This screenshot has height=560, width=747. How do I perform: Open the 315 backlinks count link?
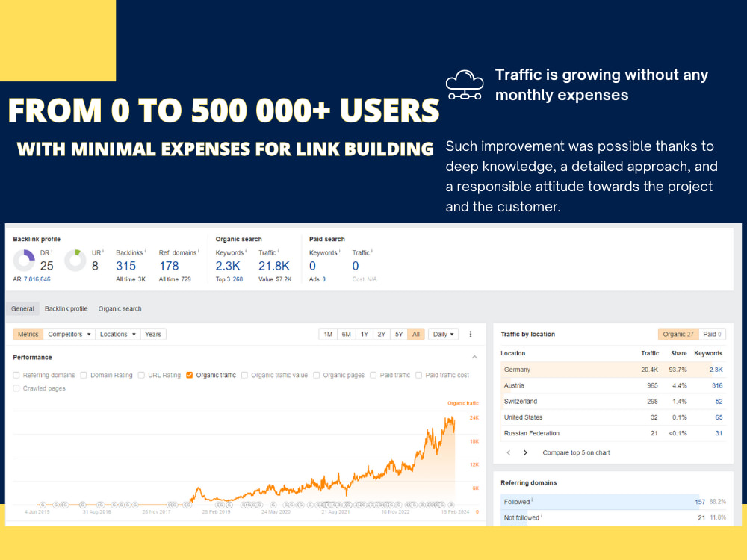pos(125,266)
